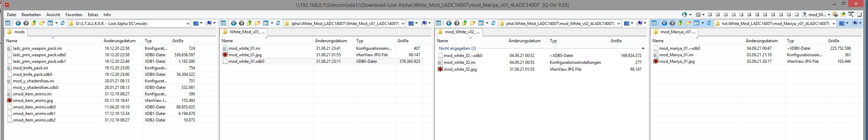Go back in the White_Mod_v01 pane
The image size is (868, 140).
pyautogui.click(x=234, y=23)
